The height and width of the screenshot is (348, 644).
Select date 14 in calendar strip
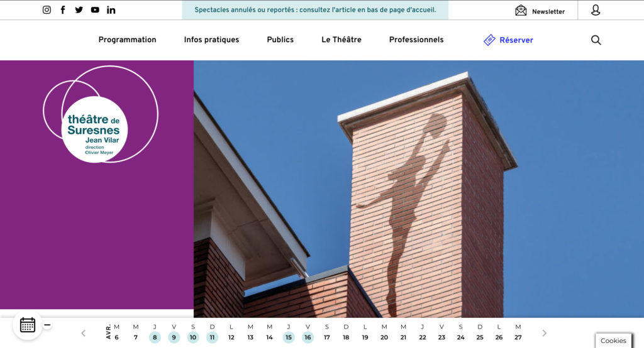point(269,337)
